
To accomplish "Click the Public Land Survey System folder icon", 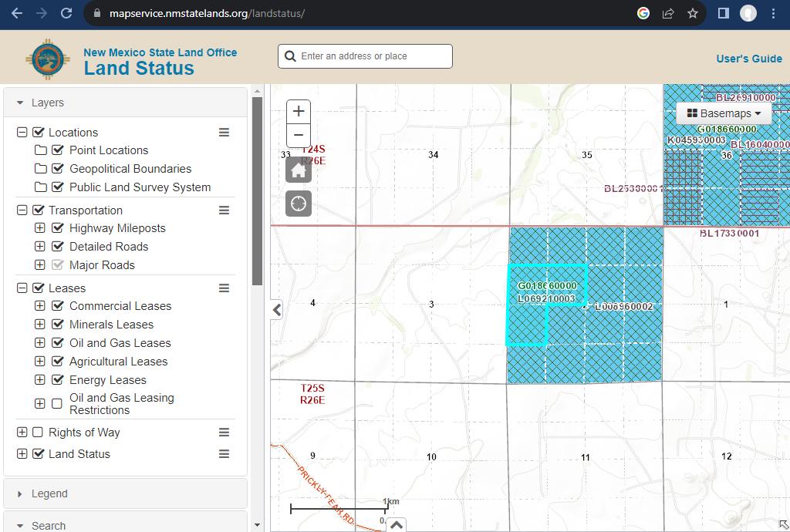I will 41,187.
